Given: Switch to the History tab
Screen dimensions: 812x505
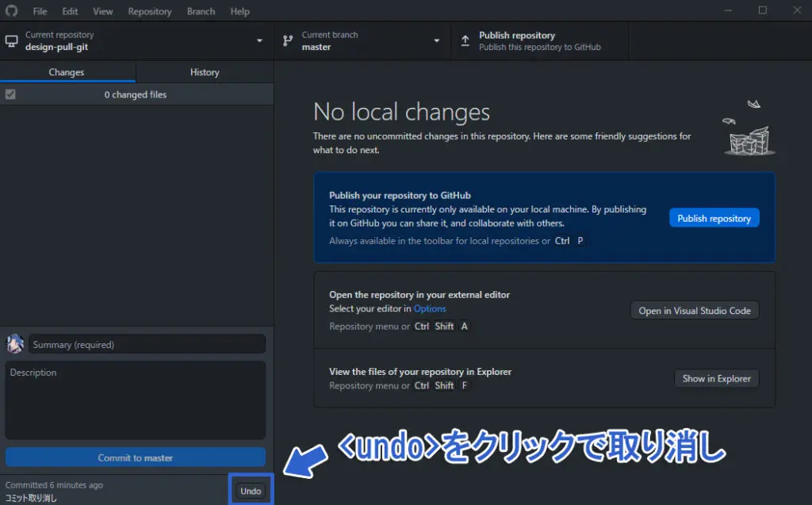Looking at the screenshot, I should click(204, 71).
